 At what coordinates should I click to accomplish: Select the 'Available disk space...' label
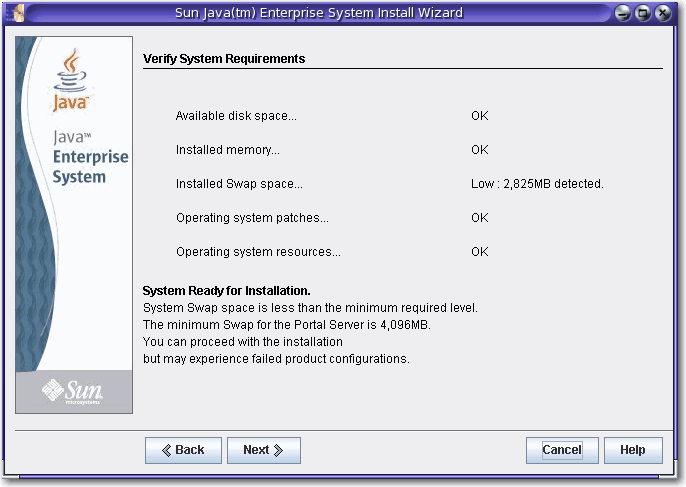pyautogui.click(x=236, y=116)
